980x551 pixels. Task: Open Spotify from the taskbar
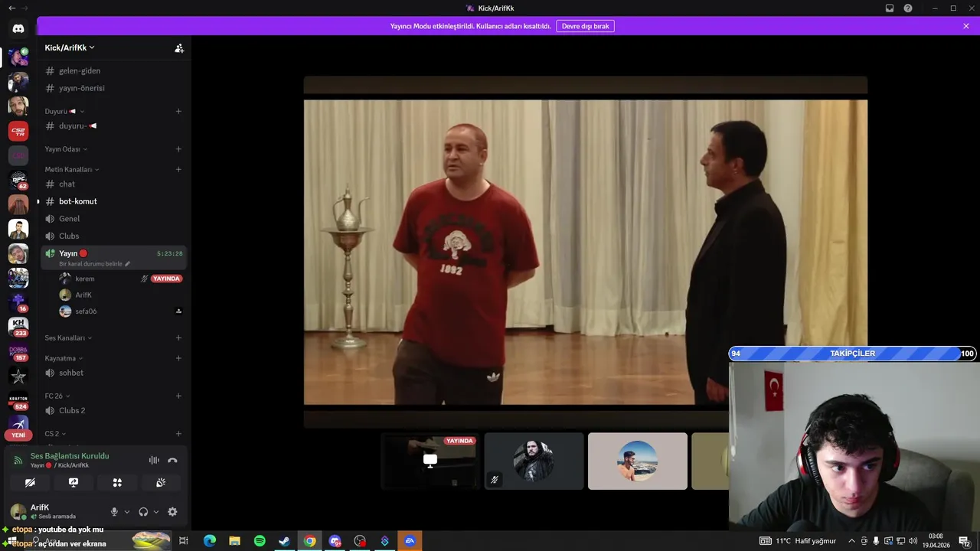tap(260, 541)
